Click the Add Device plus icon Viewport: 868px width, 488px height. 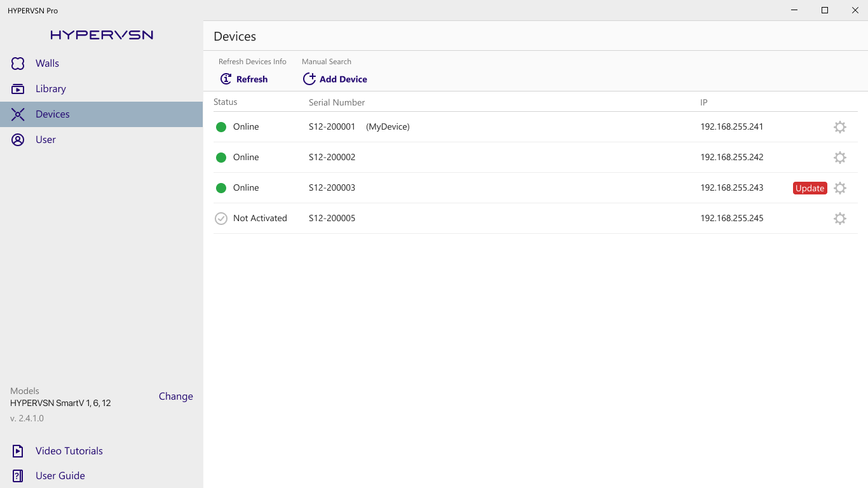click(309, 79)
